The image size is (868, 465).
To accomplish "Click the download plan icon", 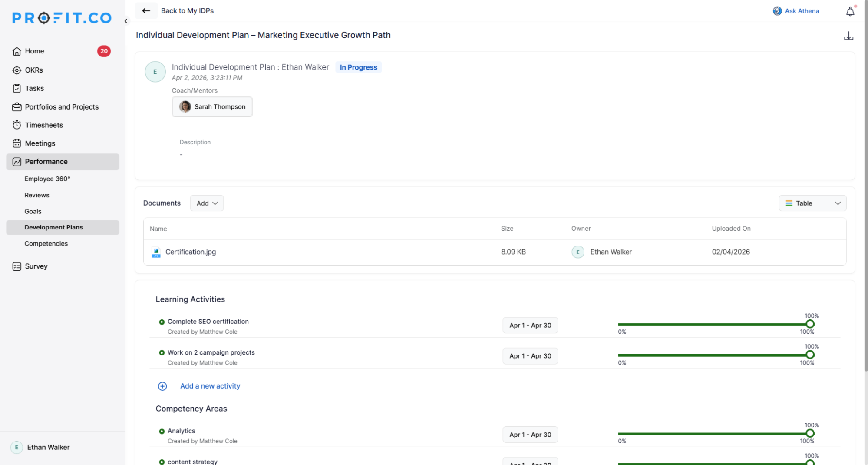I will [x=848, y=36].
